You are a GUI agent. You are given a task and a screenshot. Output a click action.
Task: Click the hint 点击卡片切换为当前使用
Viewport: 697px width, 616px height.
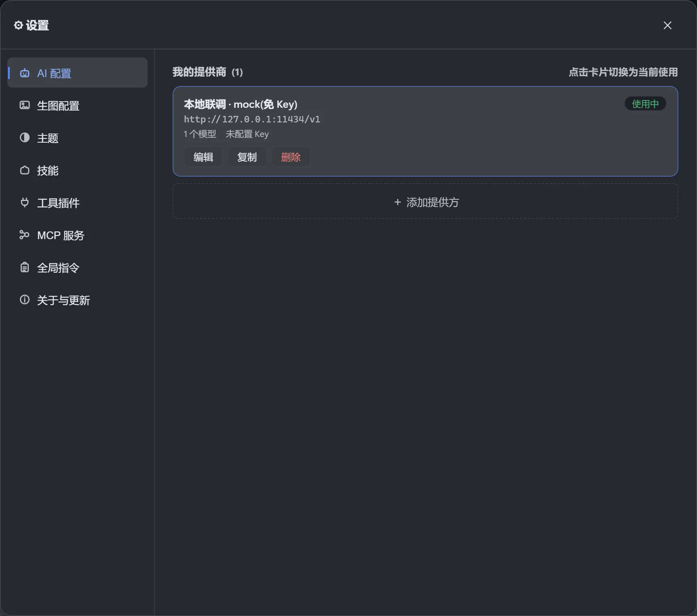[623, 72]
